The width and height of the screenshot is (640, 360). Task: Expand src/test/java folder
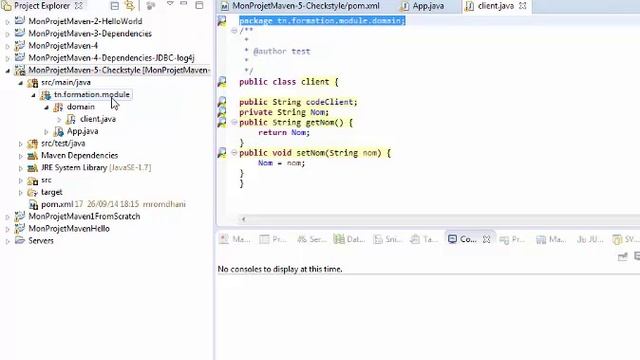click(x=20, y=144)
